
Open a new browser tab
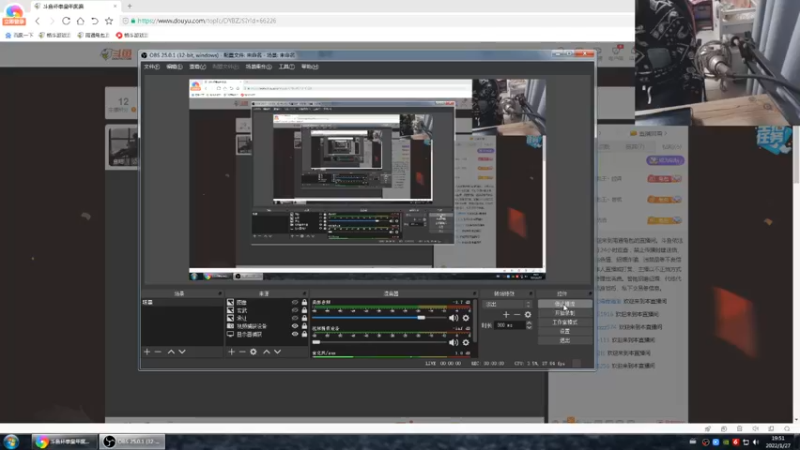point(130,6)
